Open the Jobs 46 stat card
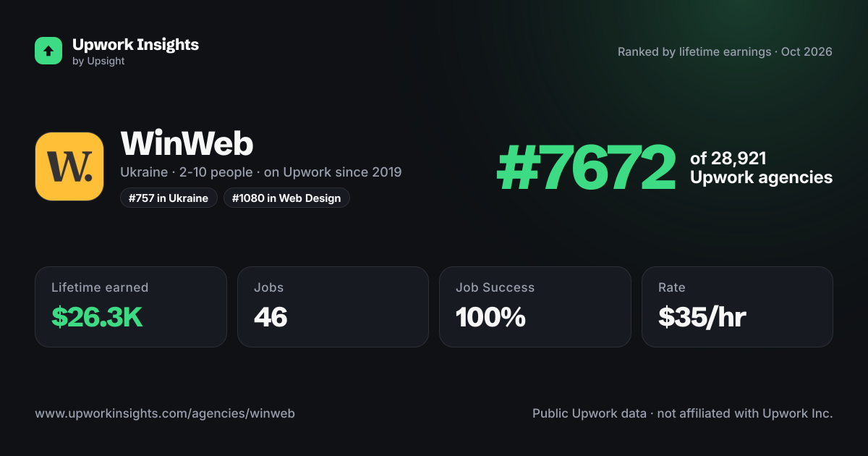Image resolution: width=868 pixels, height=456 pixels. point(333,307)
